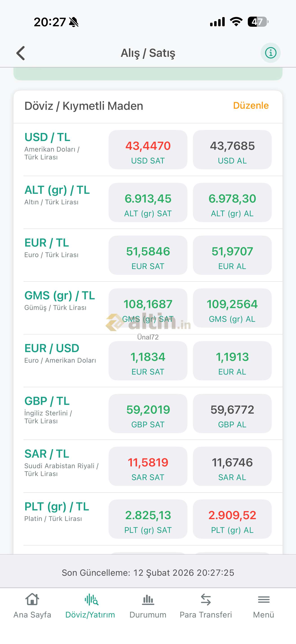The width and height of the screenshot is (296, 644).
Task: Tap the Wi-Fi status icon
Action: point(236,22)
